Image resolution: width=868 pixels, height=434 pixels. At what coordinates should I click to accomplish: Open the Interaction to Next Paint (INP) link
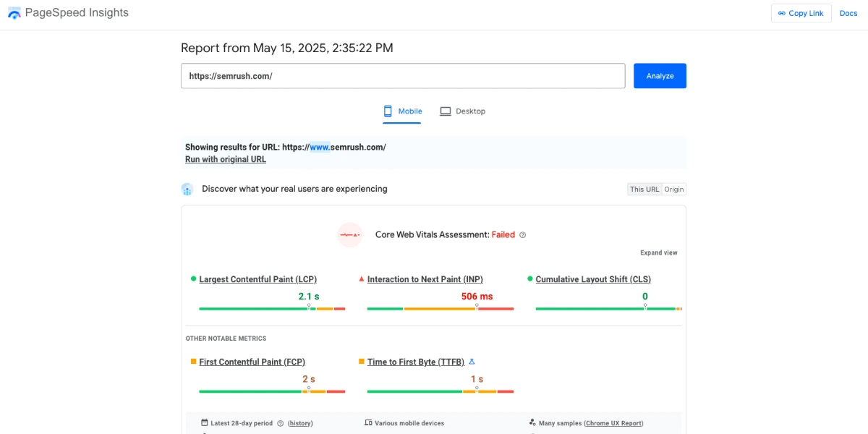[x=425, y=279]
